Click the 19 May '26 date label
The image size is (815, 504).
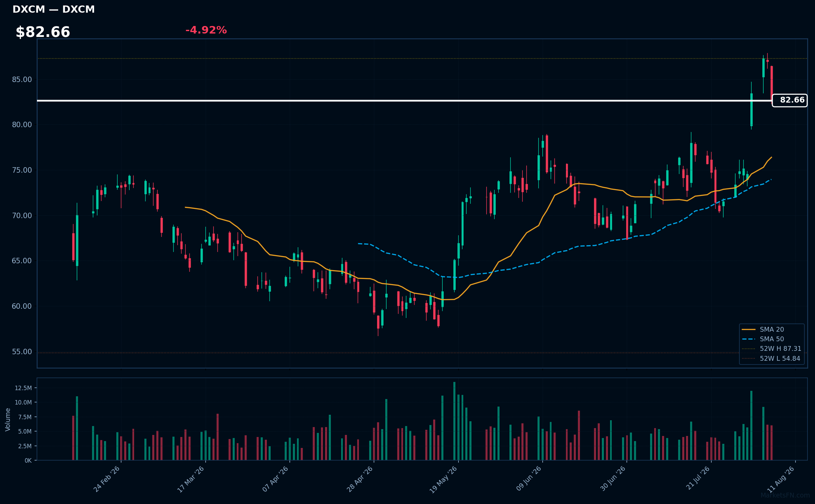(443, 480)
